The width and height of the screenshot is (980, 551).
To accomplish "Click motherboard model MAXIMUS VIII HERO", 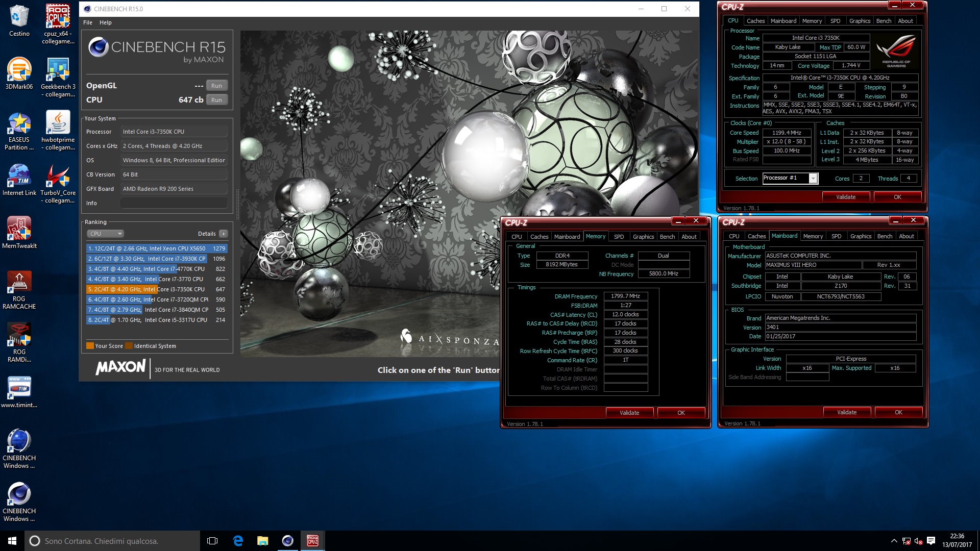I will pyautogui.click(x=813, y=265).
